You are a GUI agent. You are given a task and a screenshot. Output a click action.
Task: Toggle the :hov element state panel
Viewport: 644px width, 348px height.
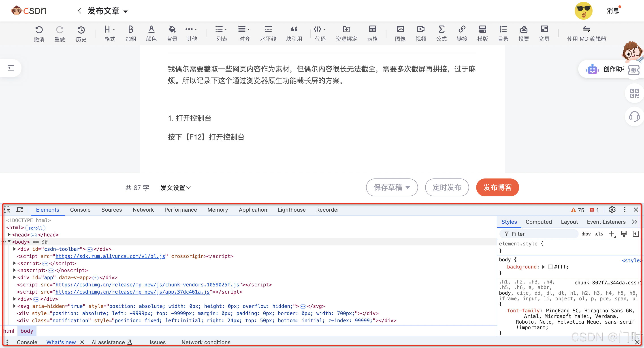(586, 234)
